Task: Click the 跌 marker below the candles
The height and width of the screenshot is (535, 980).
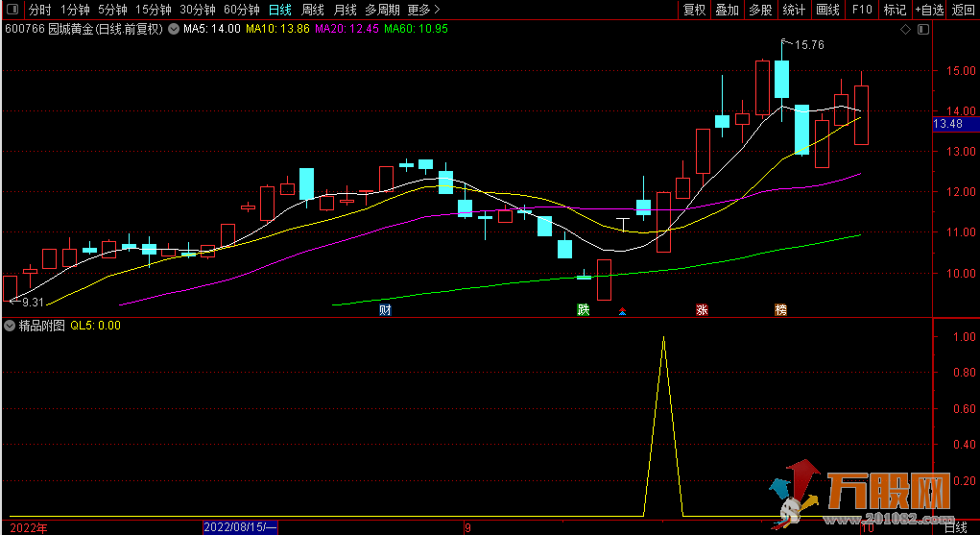Action: pyautogui.click(x=584, y=309)
